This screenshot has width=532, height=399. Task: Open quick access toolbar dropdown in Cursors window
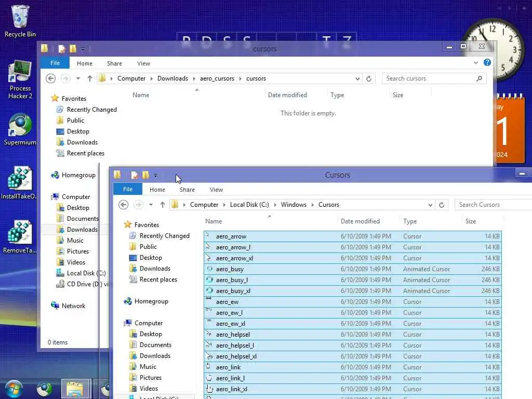point(155,176)
